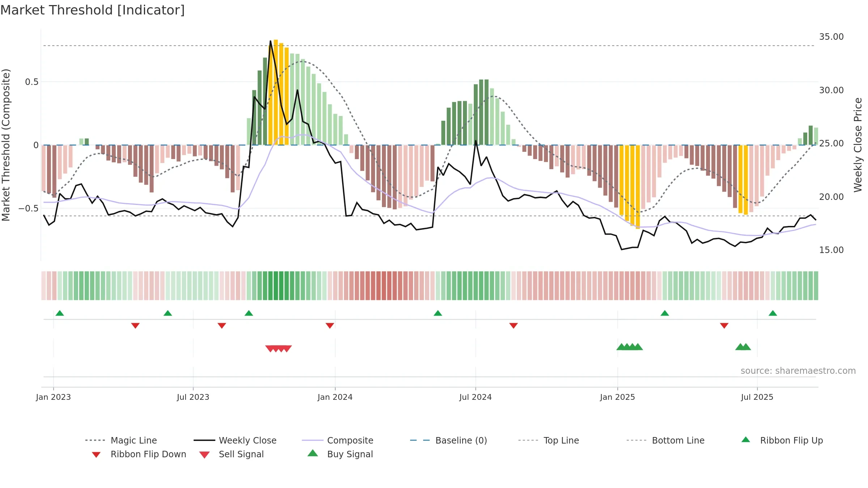
Task: Click the 20.00 price axis label
Action: (831, 197)
